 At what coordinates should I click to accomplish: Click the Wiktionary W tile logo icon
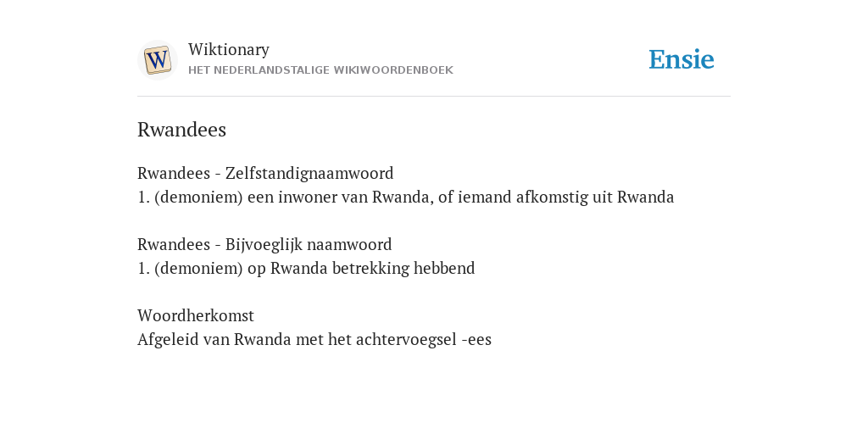pos(157,60)
